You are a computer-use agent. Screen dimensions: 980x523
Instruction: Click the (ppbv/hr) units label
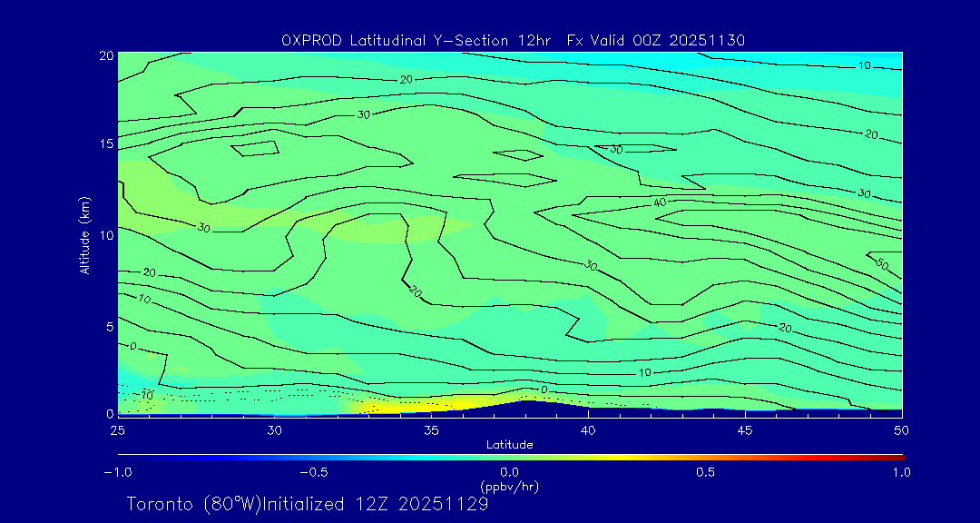[509, 487]
